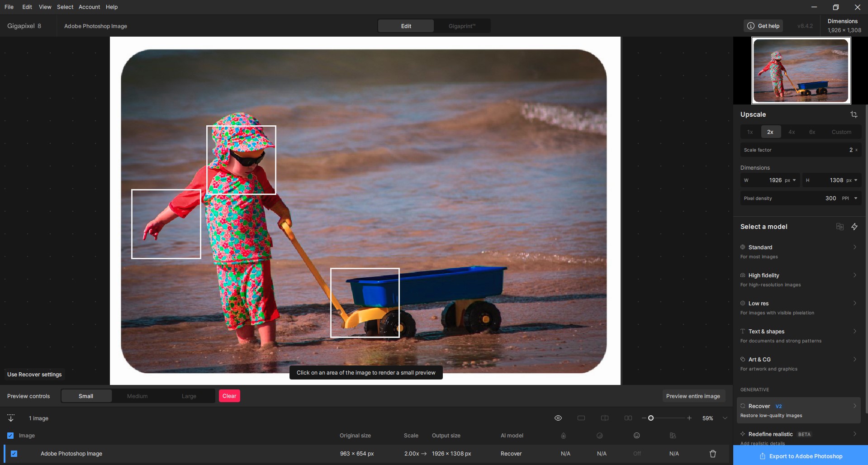Screen dimensions: 868x465
Task: Expand the Low res model chevron
Action: [x=855, y=303]
